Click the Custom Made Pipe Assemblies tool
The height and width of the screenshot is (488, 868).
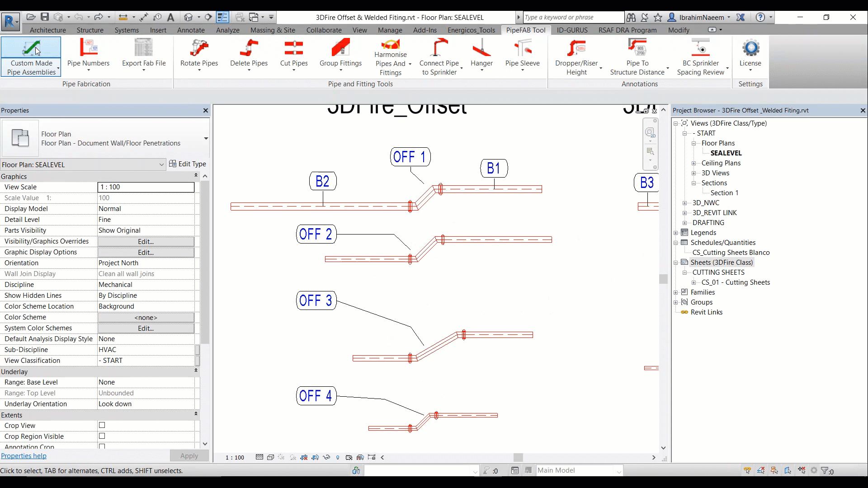click(x=32, y=56)
